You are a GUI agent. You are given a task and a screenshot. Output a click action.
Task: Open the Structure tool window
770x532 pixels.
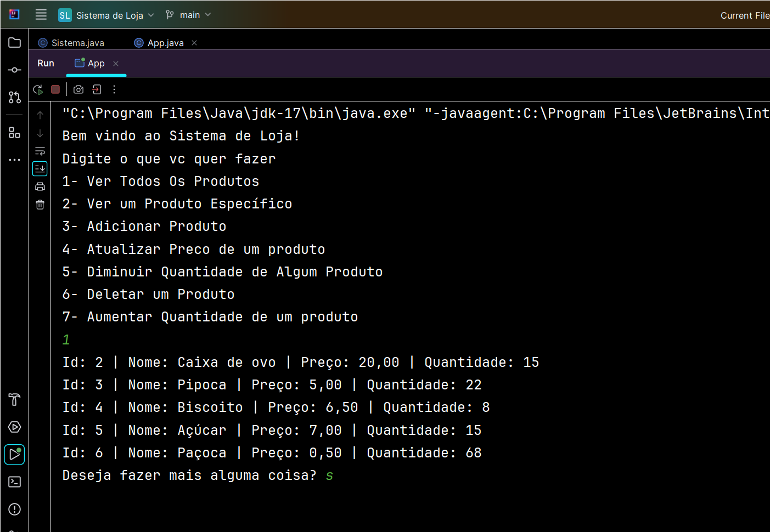pyautogui.click(x=15, y=133)
